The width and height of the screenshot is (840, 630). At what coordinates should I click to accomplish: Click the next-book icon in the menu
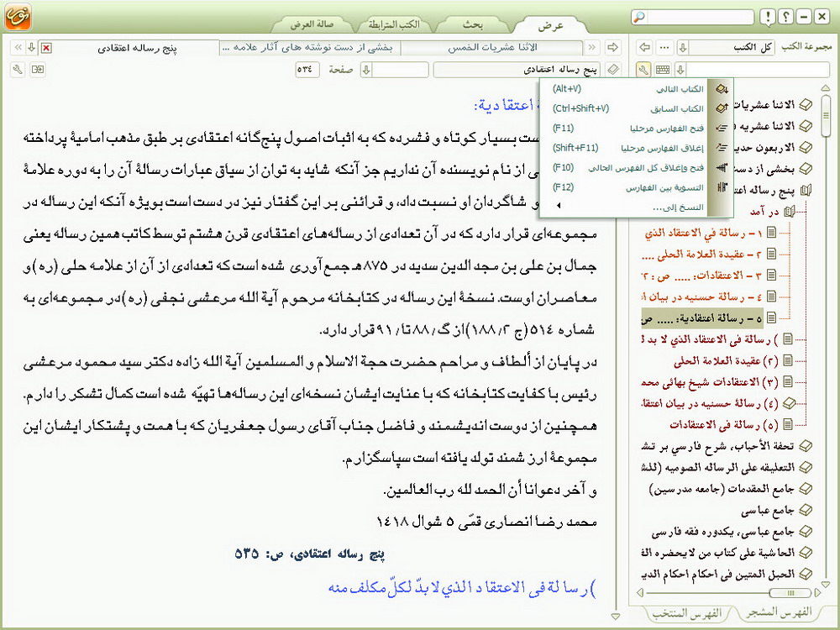tap(721, 89)
